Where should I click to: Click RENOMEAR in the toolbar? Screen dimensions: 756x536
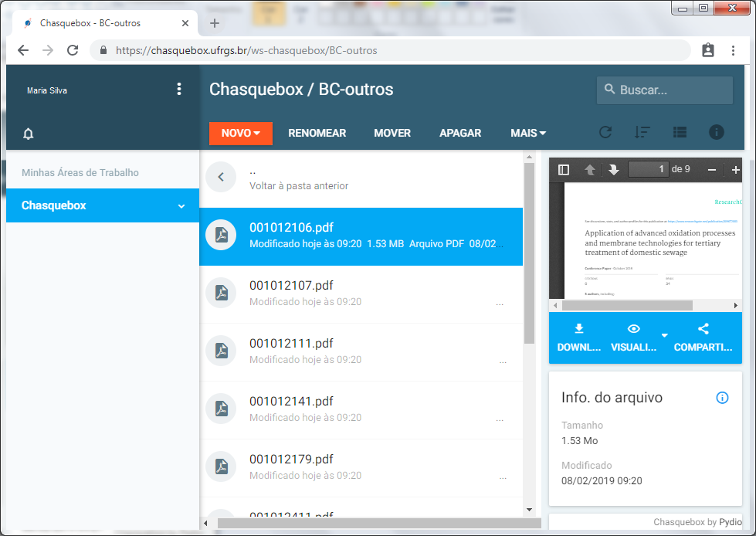[x=317, y=133]
